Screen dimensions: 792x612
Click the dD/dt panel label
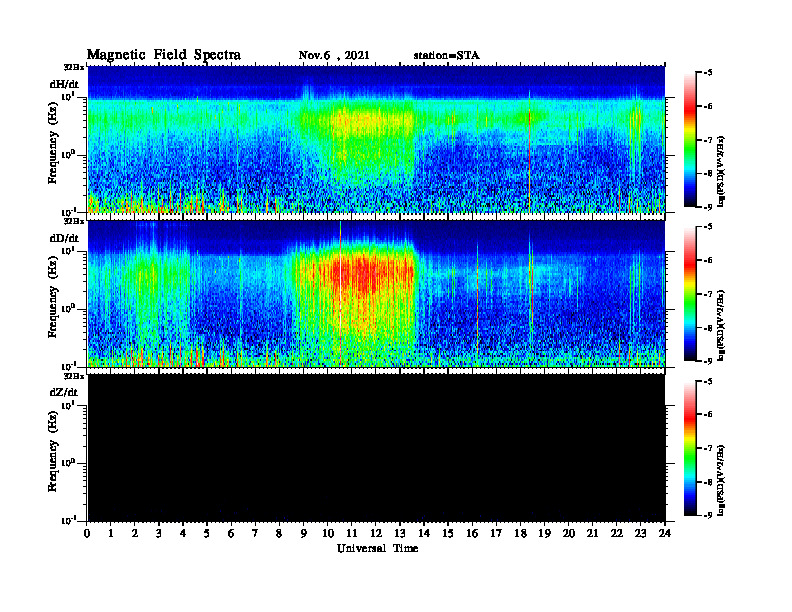64,238
